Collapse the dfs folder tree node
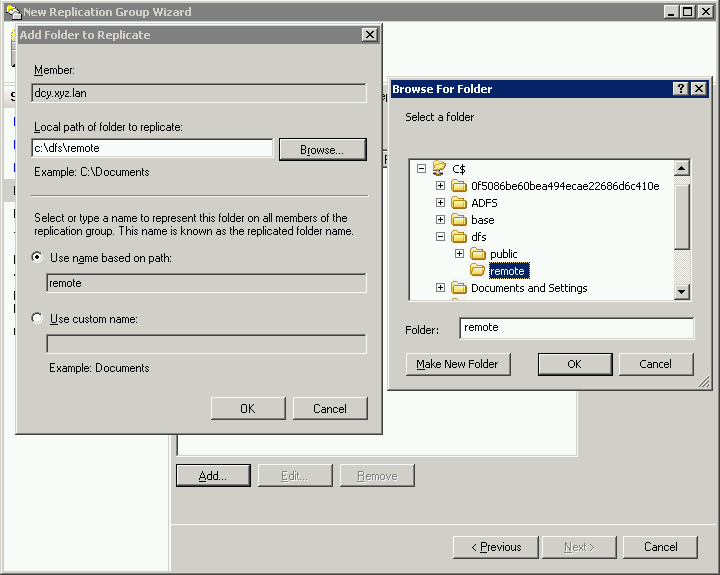720x575 pixels. pos(440,237)
